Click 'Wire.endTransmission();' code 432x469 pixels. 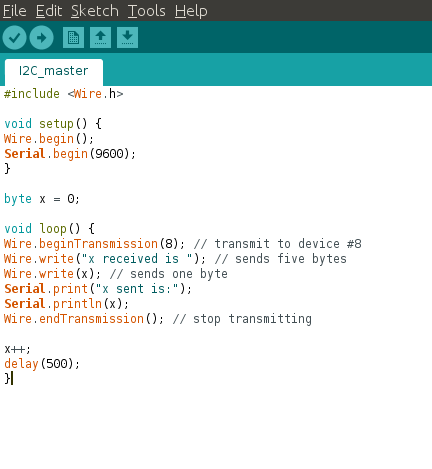pos(84,319)
